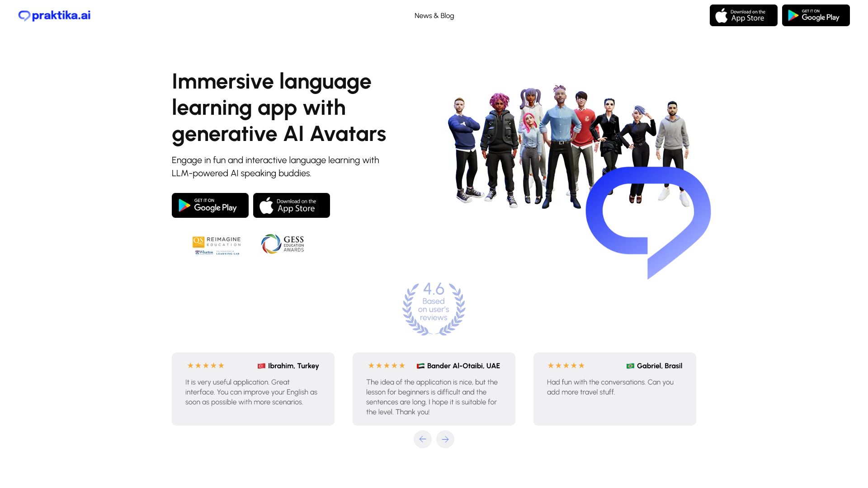Select the News & Blog navigation tab
The width and height of the screenshot is (868, 488).
[434, 15]
